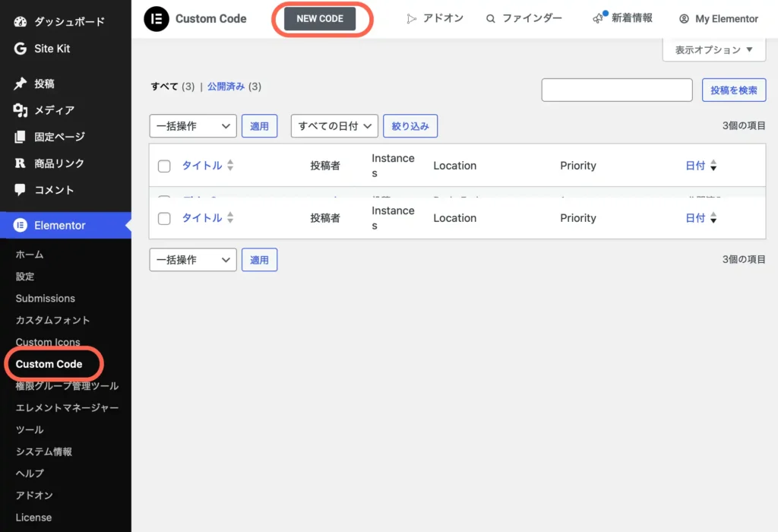Screen dimensions: 778x532
Task: Open エレメントマネージャー submenu item
Action: (67, 407)
